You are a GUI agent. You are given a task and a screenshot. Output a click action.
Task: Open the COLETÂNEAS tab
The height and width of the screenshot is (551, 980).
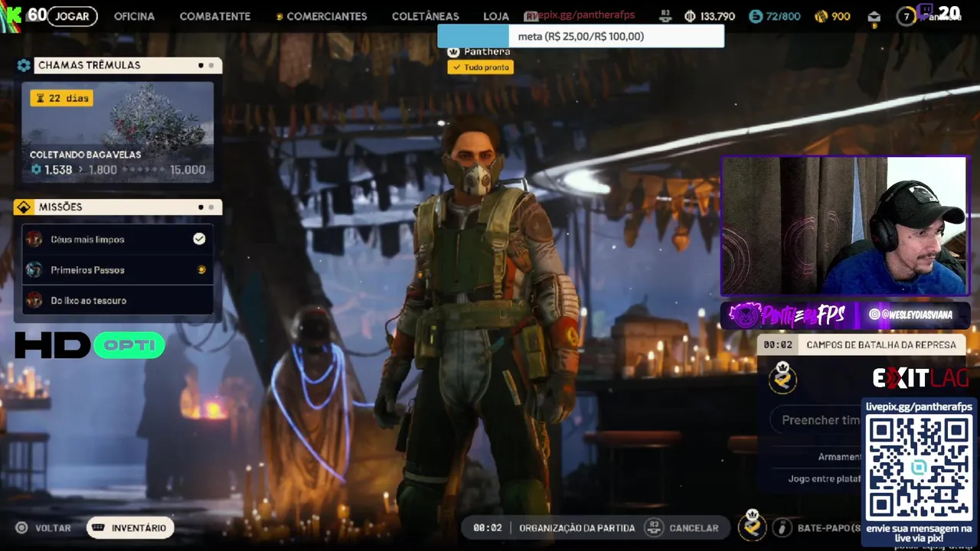pyautogui.click(x=425, y=16)
